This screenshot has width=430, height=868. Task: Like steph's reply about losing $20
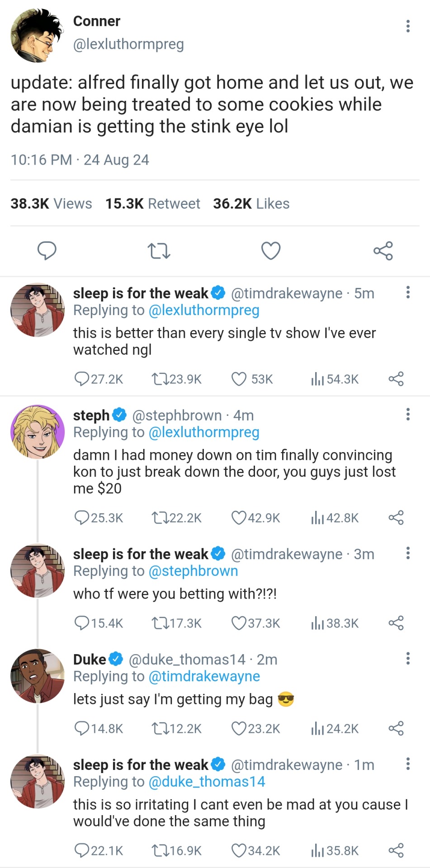[x=239, y=518]
